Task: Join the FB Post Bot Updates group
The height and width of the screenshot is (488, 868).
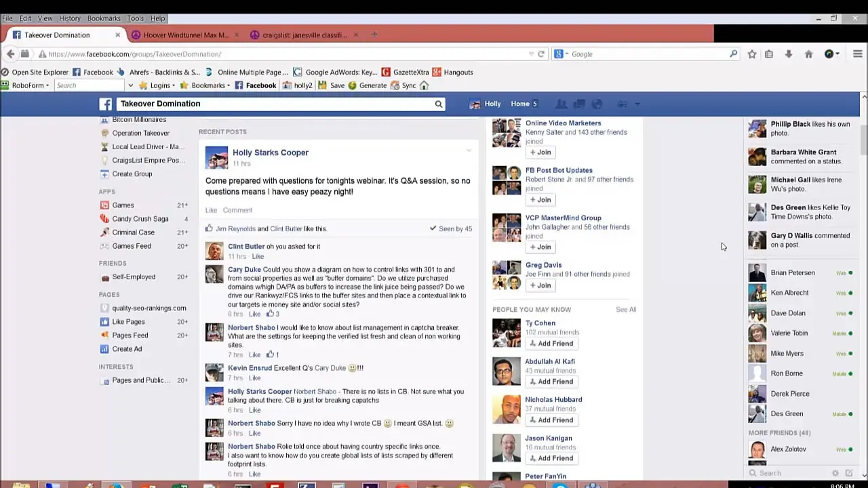Action: (540, 200)
